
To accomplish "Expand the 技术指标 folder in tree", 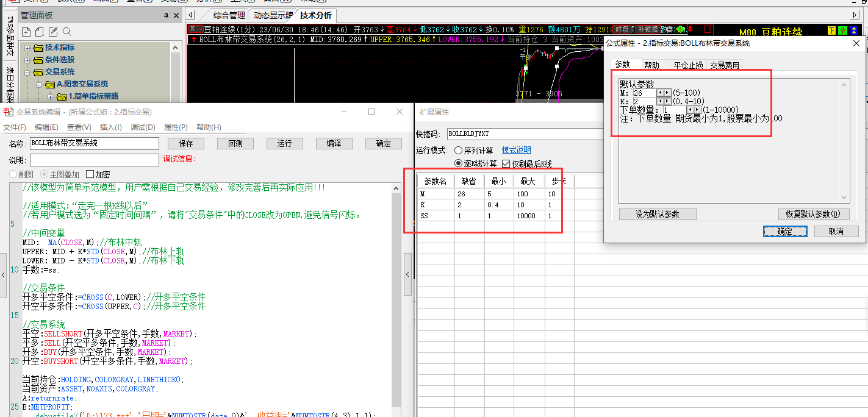I will click(27, 48).
